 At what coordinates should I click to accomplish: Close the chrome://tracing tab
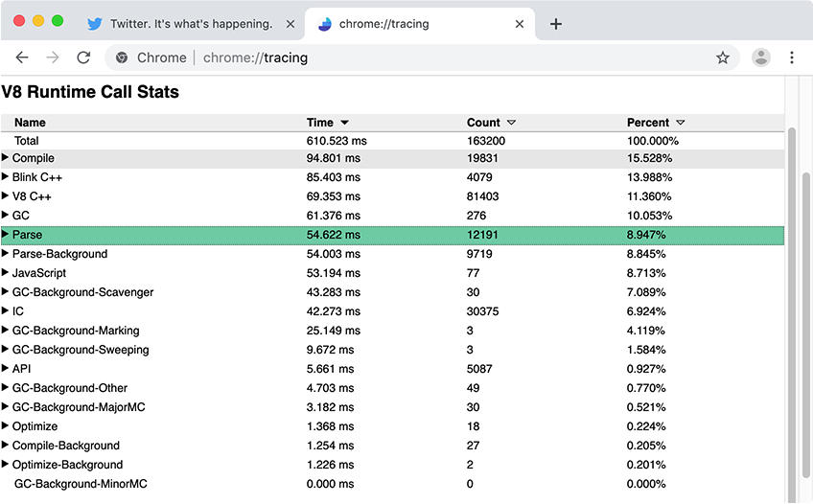click(x=520, y=24)
